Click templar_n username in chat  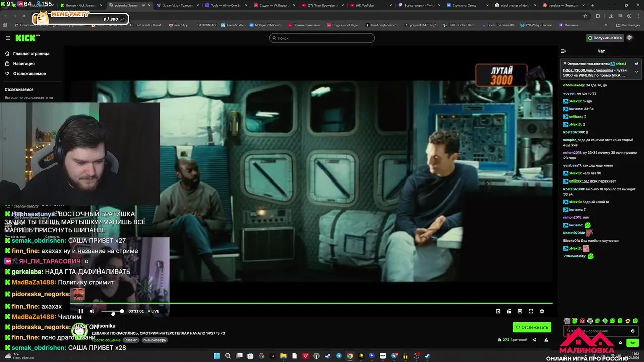point(572,140)
